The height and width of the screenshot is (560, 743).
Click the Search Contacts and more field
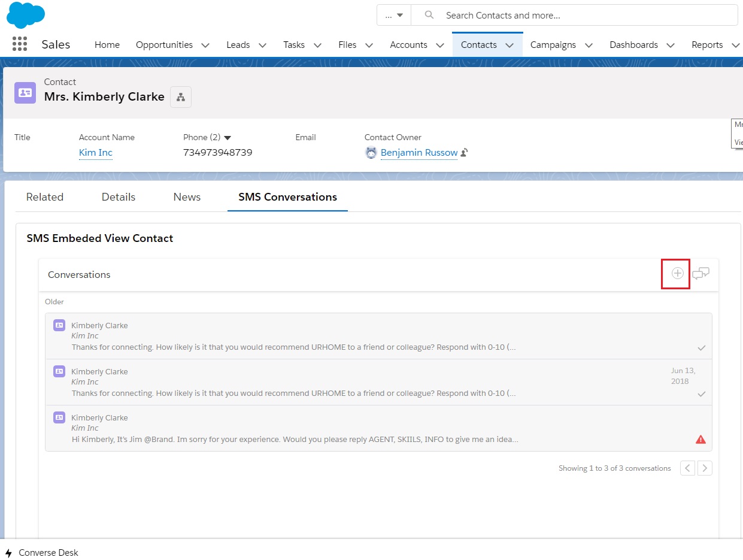[575, 16]
